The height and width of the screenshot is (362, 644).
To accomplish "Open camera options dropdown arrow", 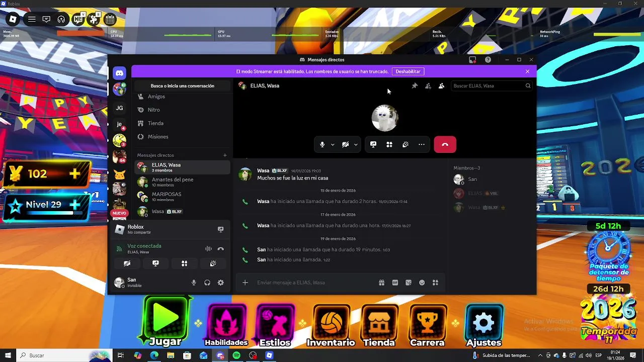I will [356, 145].
